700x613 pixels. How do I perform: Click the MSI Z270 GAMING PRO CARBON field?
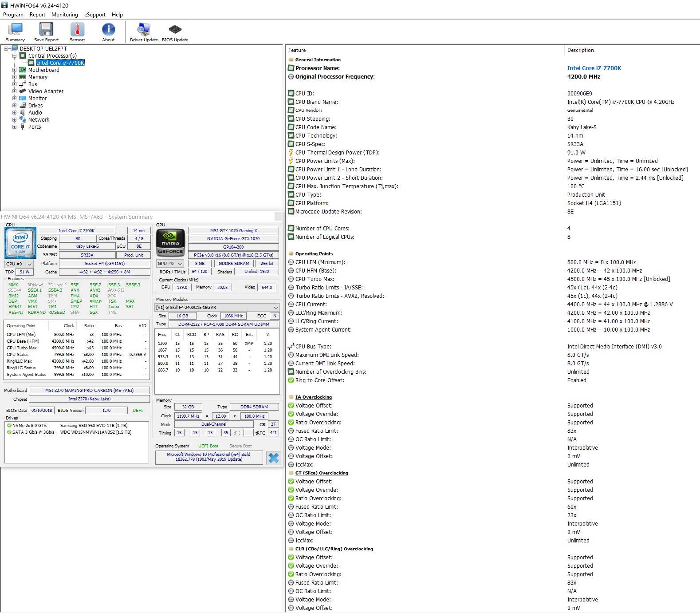(x=89, y=391)
